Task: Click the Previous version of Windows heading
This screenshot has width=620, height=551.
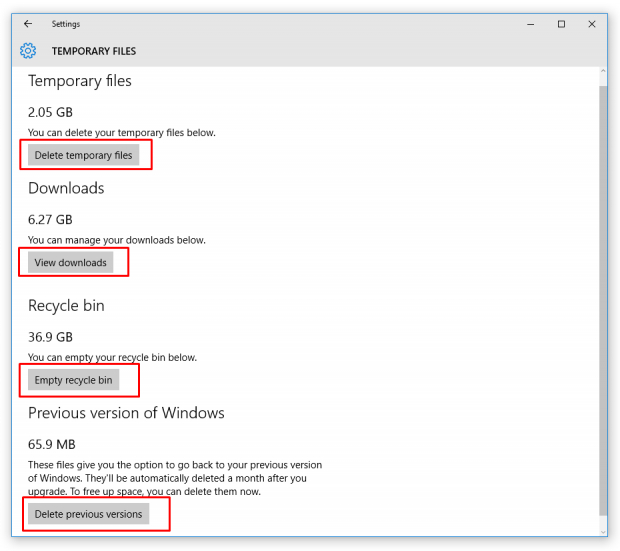Action: (126, 413)
